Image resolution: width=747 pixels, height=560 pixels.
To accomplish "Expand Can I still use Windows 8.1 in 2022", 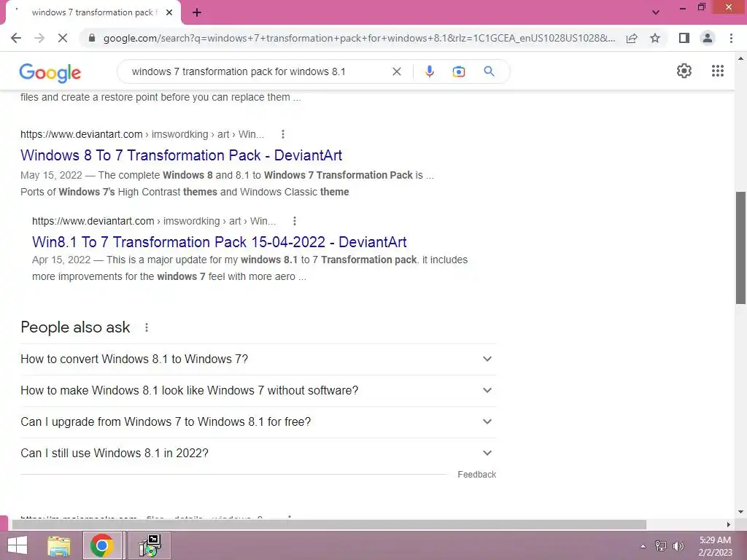I will click(x=258, y=454).
